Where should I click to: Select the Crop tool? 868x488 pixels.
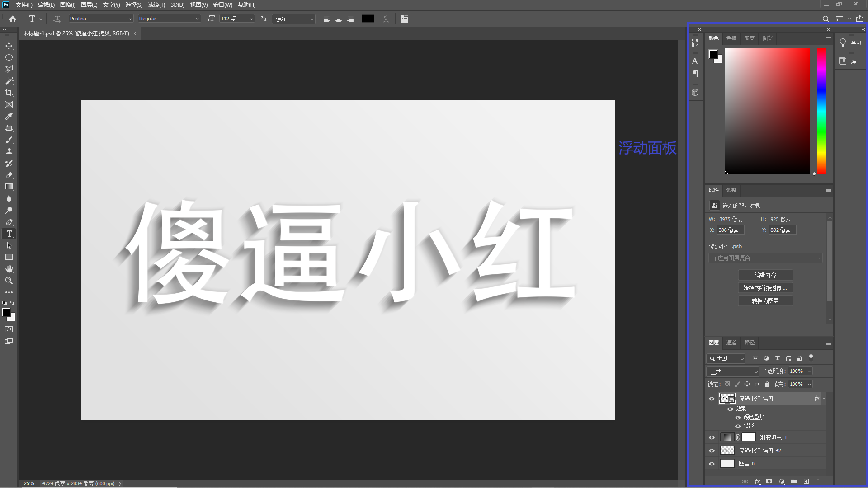pos(9,93)
